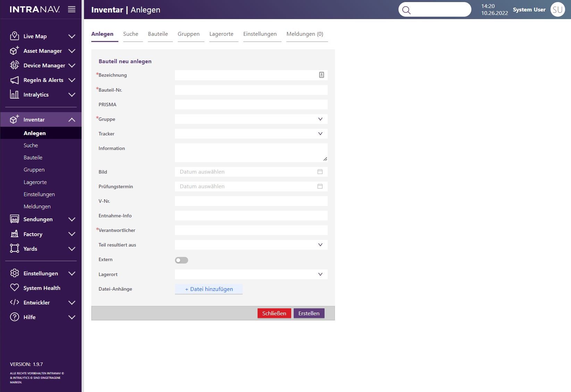
Task: Click the header search box
Action: [x=435, y=10]
